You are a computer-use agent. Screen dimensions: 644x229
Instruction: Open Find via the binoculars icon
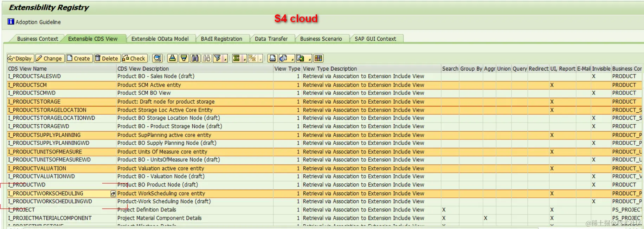click(195, 58)
